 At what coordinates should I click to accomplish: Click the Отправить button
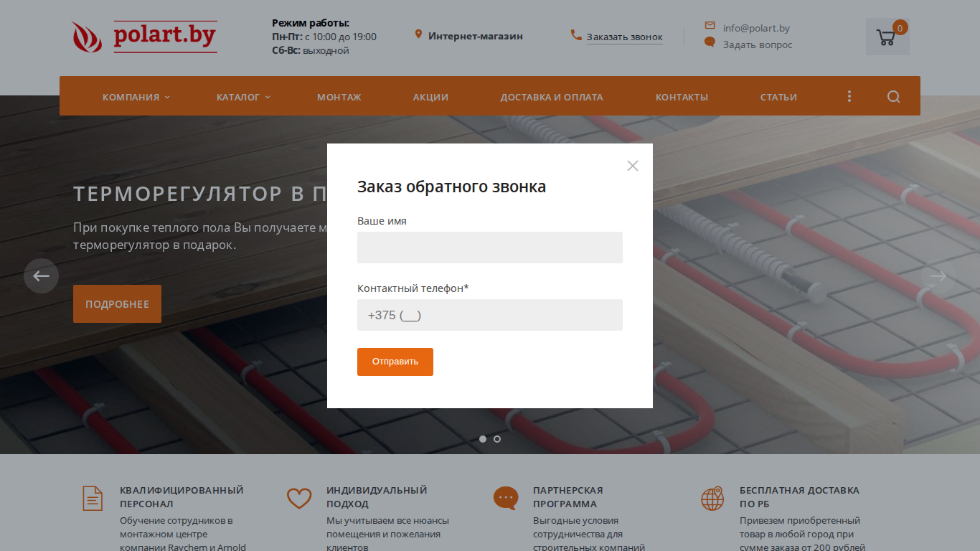point(395,362)
